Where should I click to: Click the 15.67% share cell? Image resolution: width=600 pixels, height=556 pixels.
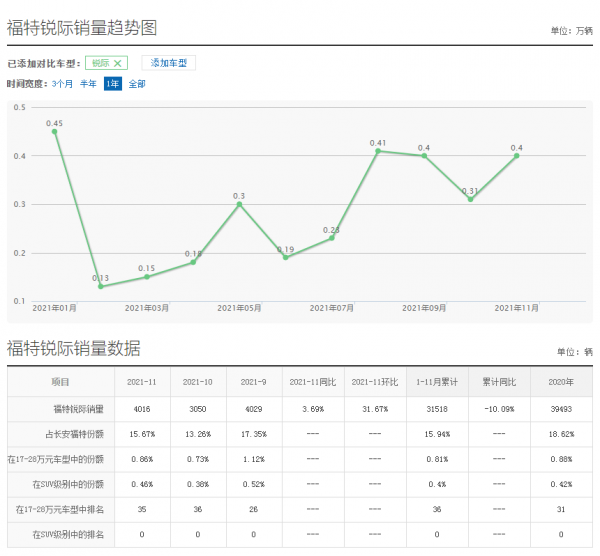142,434
